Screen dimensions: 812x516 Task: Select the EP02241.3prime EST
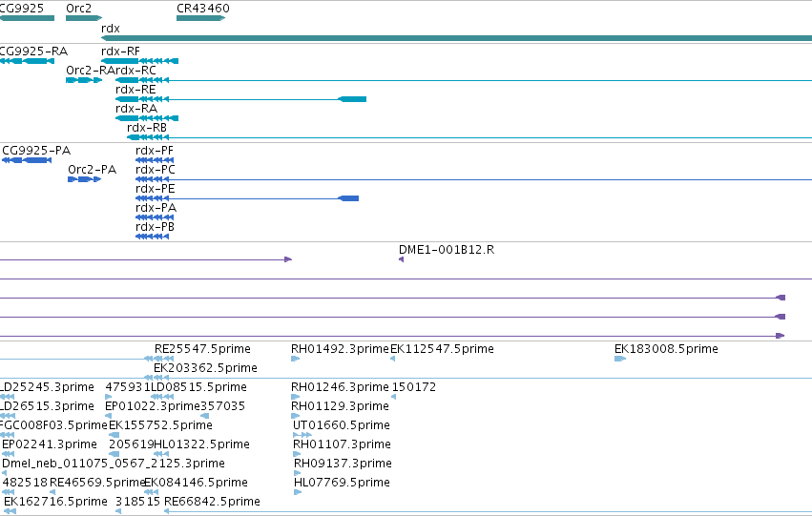[8, 454]
